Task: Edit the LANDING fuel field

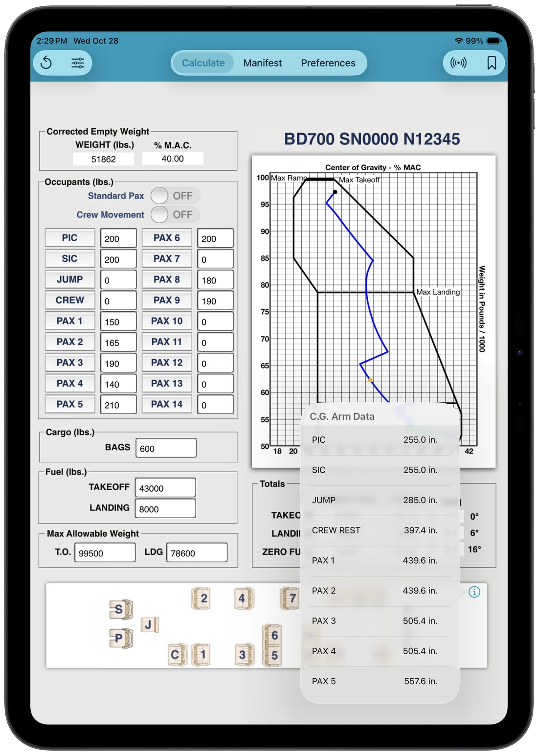Action: point(165,508)
